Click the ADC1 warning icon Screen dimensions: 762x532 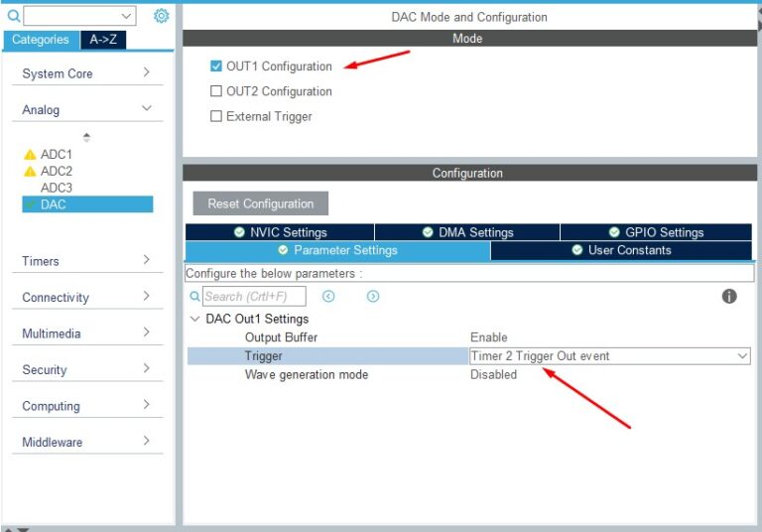click(30, 155)
